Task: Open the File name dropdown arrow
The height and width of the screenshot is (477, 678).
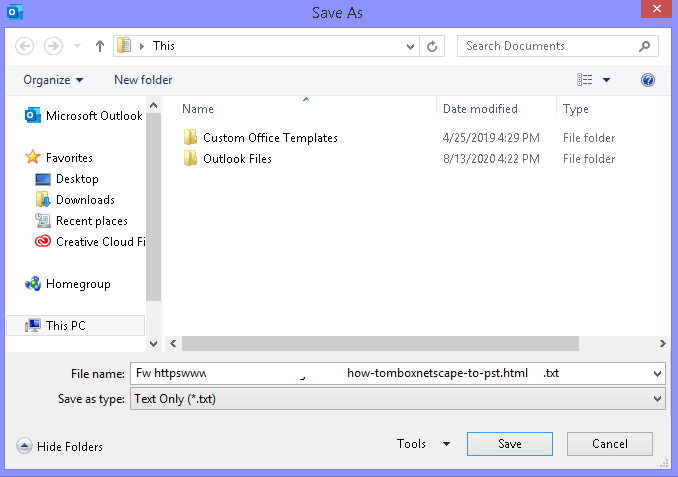Action: (x=657, y=374)
